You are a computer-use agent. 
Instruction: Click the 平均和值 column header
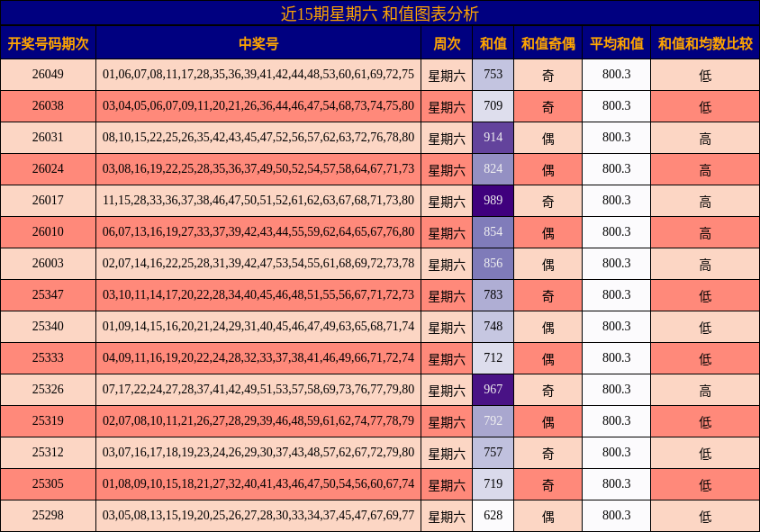tap(616, 41)
